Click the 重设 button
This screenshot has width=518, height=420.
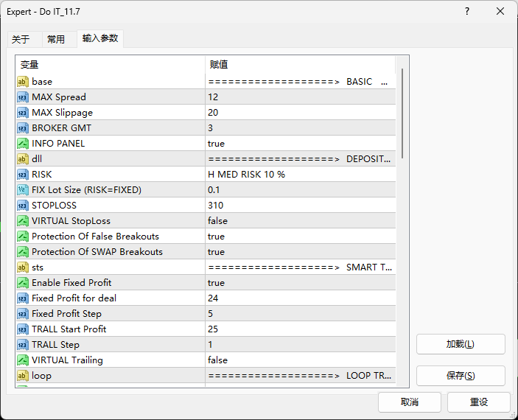[479, 402]
